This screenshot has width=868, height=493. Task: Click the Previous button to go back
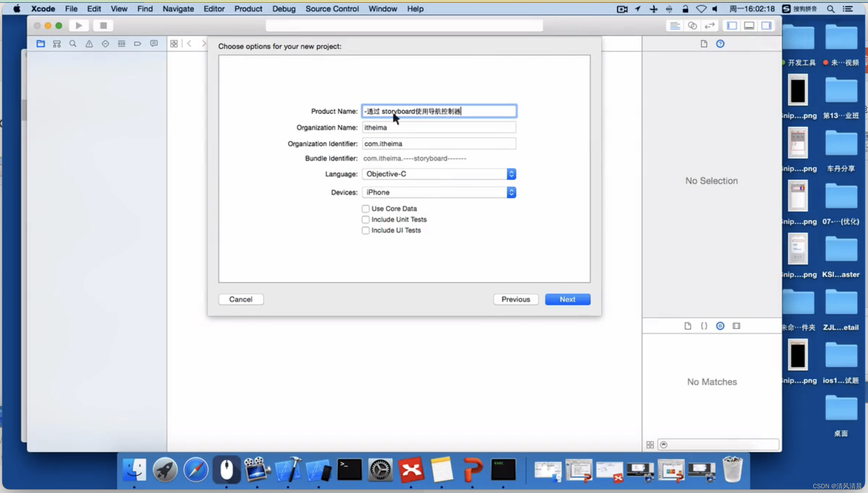[x=515, y=299]
